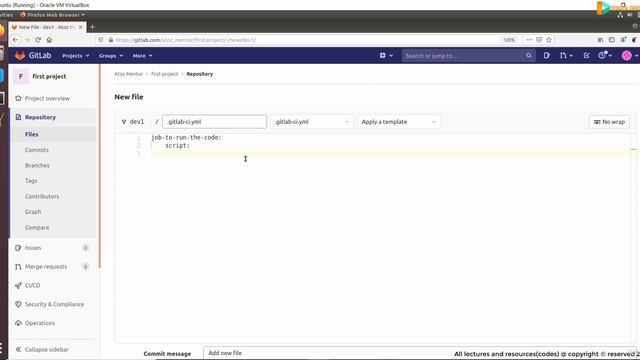The width and height of the screenshot is (640, 360).
Task: Open Merge requests icon in navbar
Action: pos(566,56)
